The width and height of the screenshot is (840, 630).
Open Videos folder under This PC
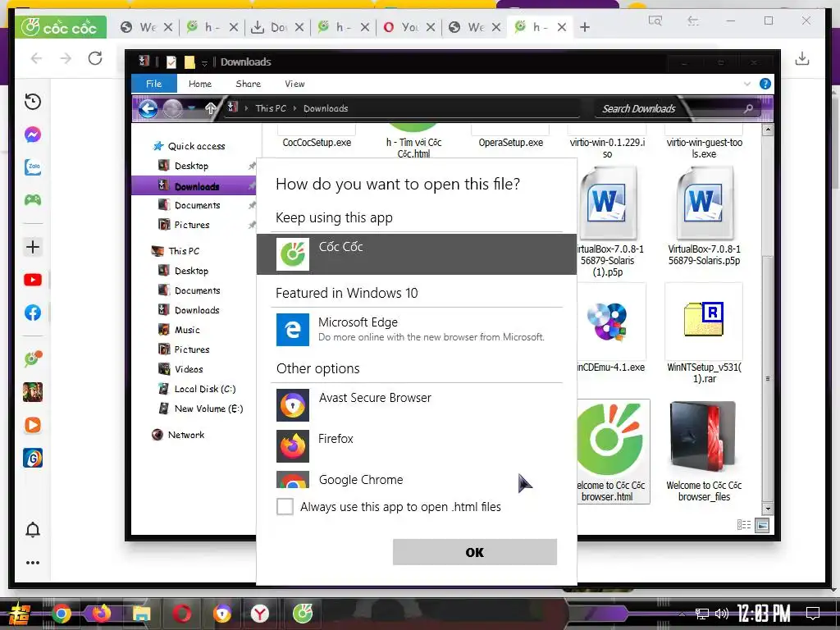(188, 369)
